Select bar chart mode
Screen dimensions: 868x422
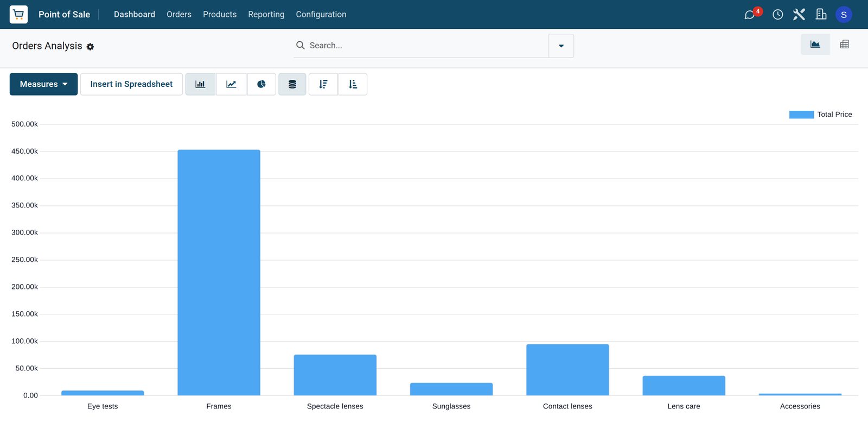pyautogui.click(x=200, y=84)
